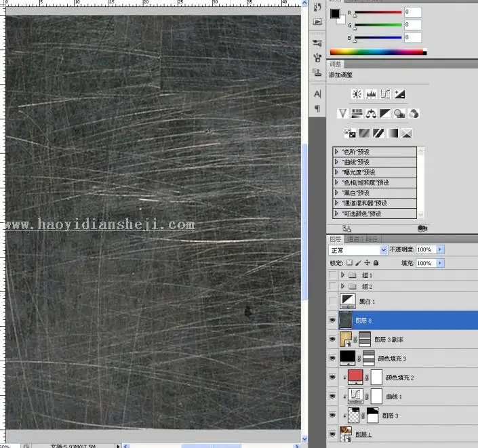Image resolution: width=478 pixels, height=448 pixels.
Task: Open the Brushes panel icon
Action: pyautogui.click(x=317, y=58)
